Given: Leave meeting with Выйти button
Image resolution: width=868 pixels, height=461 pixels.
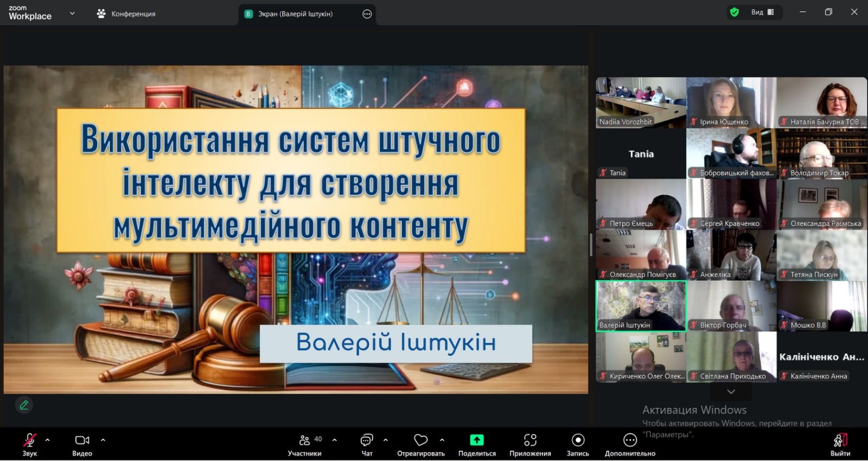Looking at the screenshot, I should (840, 444).
